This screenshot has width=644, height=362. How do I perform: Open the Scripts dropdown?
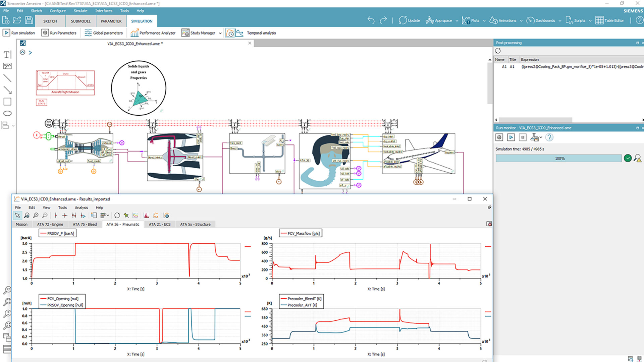[590, 21]
